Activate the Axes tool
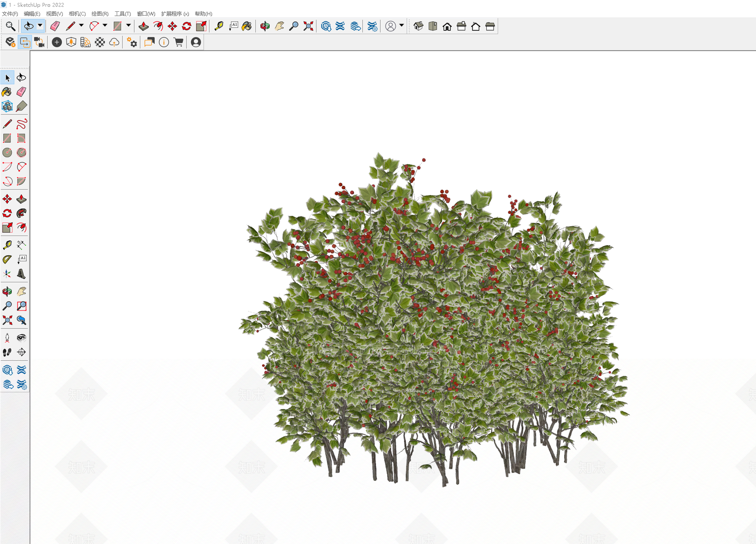This screenshot has width=756, height=544. point(8,274)
